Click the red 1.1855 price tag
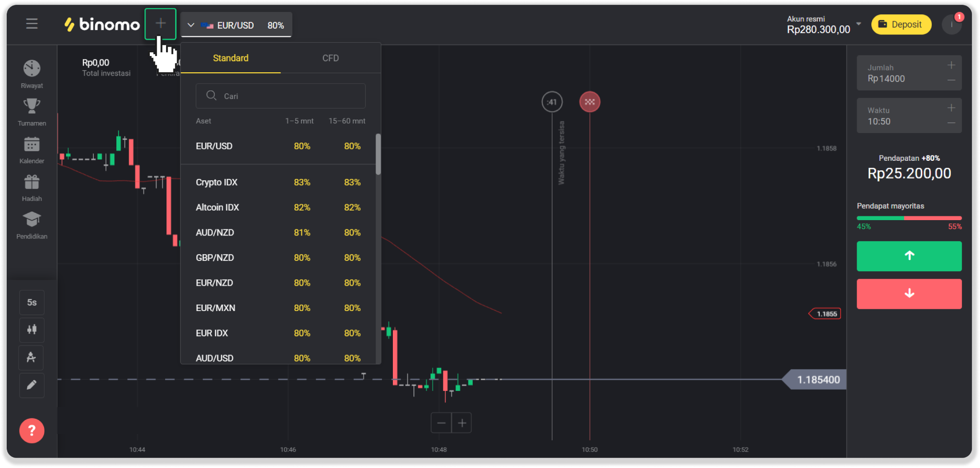 (825, 314)
